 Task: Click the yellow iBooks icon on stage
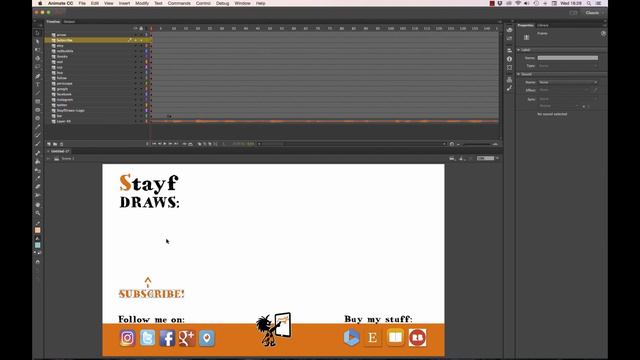[x=395, y=338]
